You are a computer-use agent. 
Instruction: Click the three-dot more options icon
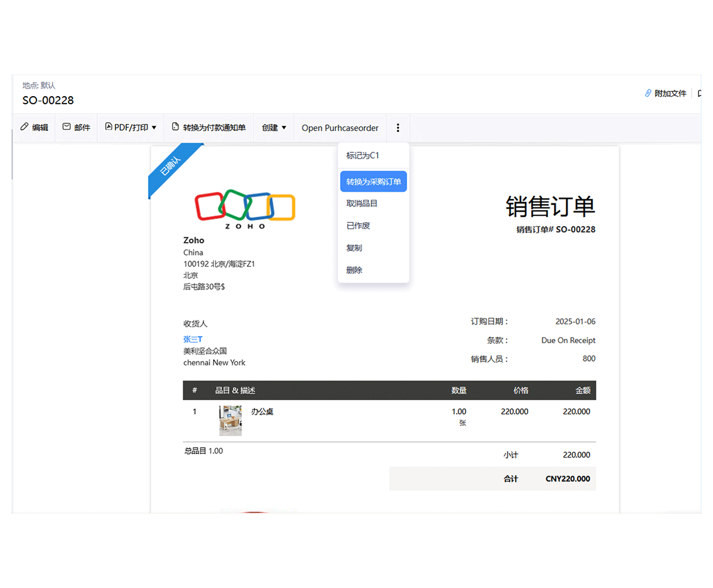[398, 128]
